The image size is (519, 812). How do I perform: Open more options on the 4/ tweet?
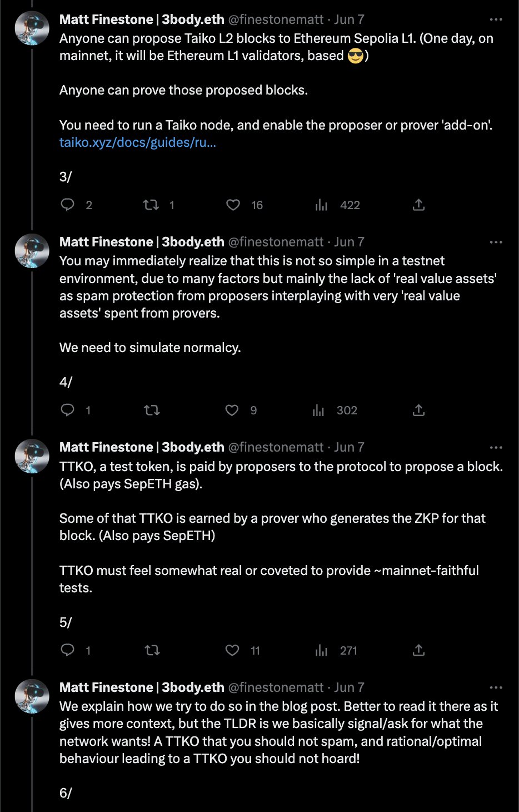[496, 242]
